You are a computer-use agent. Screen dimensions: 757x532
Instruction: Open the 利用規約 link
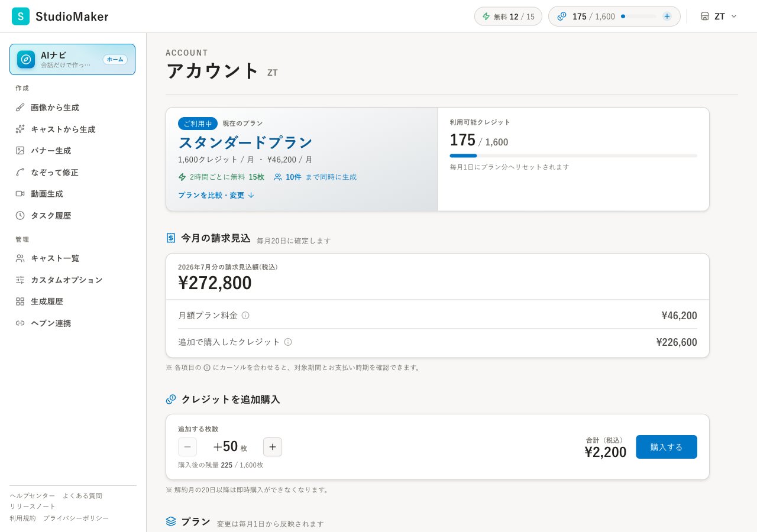(x=22, y=518)
